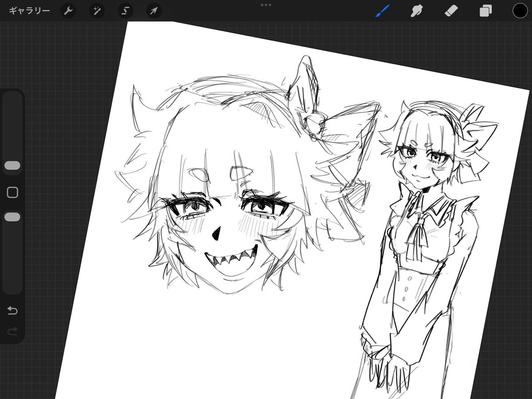Open the black active color swatch
532x399 pixels.
(x=520, y=11)
